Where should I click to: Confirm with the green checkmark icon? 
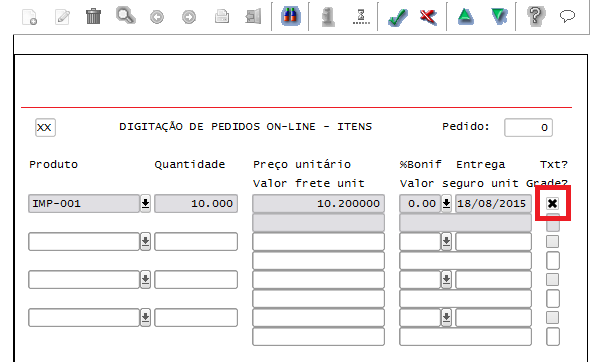(397, 17)
